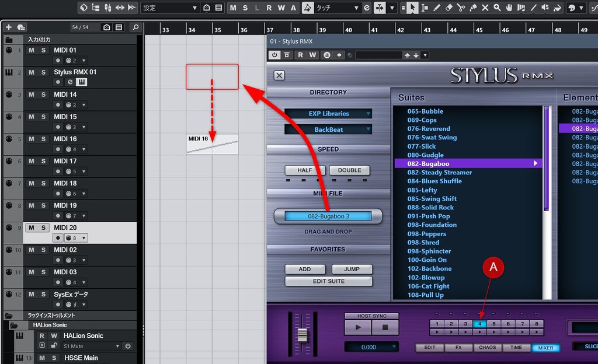Collapse the HALion Sonic folder
Screen dimensions: 598x364
[14, 325]
